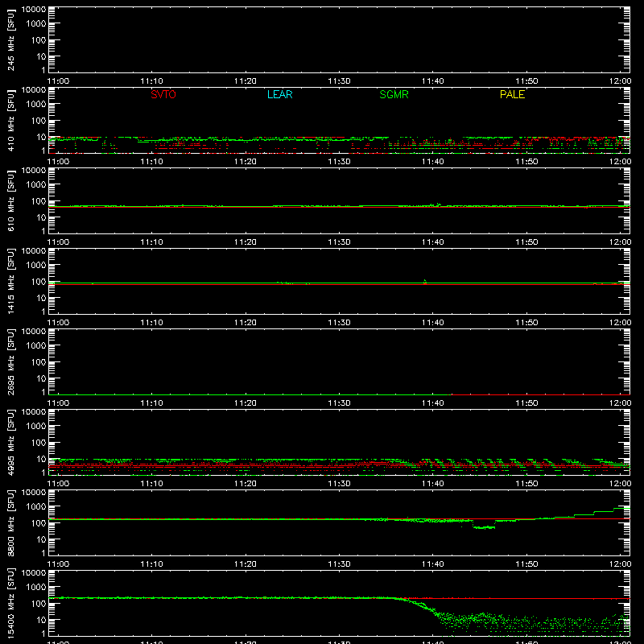Screen dimensions: 644x644
Task: Click 1000 tick label on 8800 MHz panel
Action: (36, 507)
